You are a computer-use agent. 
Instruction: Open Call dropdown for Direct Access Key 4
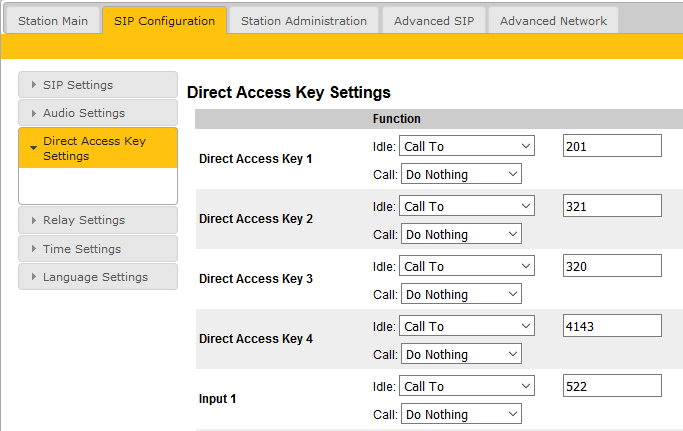461,354
